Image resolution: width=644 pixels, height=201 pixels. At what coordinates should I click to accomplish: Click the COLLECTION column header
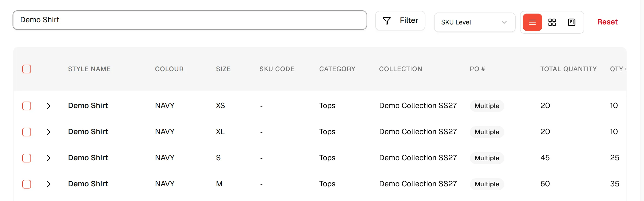coord(401,69)
